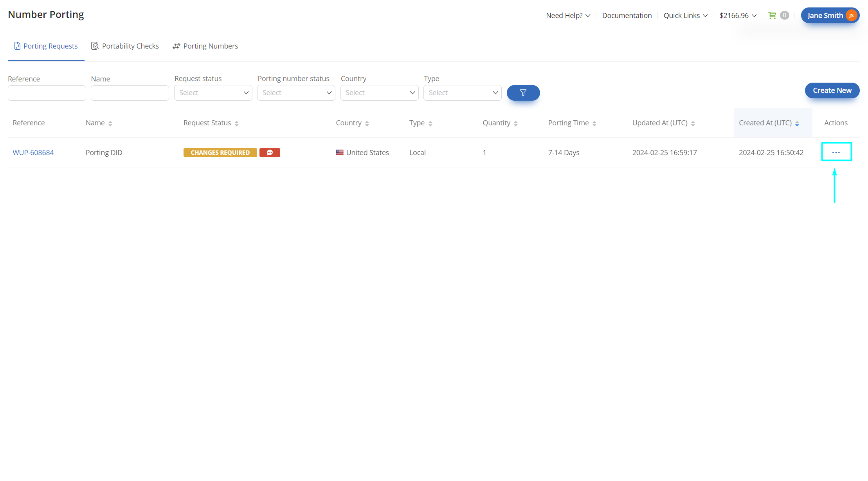Image resolution: width=868 pixels, height=481 pixels.
Task: Open the three-dot actions menu for WUP-608684
Action: pyautogui.click(x=836, y=152)
